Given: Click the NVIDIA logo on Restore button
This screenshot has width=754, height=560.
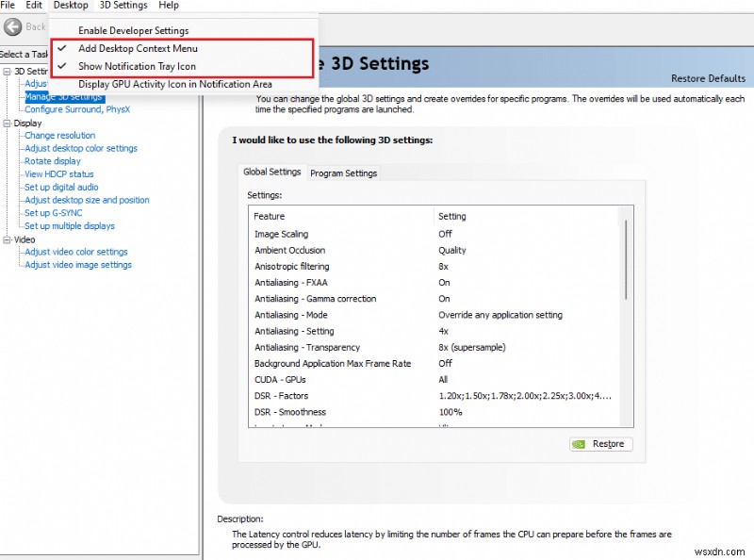Looking at the screenshot, I should (x=579, y=444).
